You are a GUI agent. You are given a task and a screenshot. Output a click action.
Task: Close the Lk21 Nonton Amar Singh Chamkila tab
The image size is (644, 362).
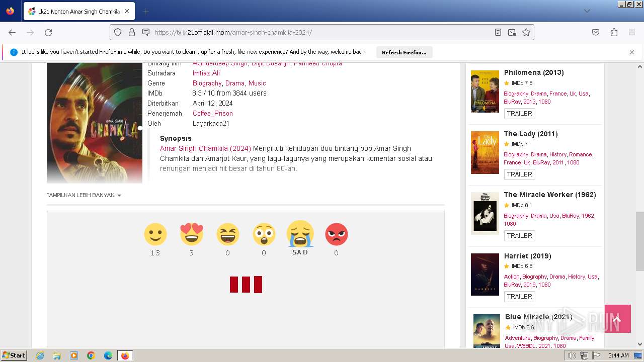coord(127,11)
